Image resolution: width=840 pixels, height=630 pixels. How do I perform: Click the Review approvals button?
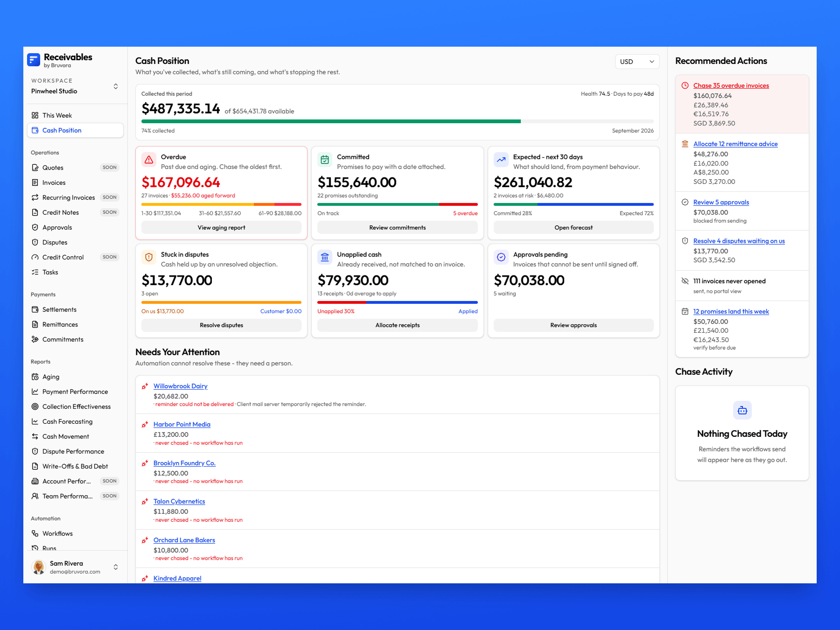coord(574,325)
